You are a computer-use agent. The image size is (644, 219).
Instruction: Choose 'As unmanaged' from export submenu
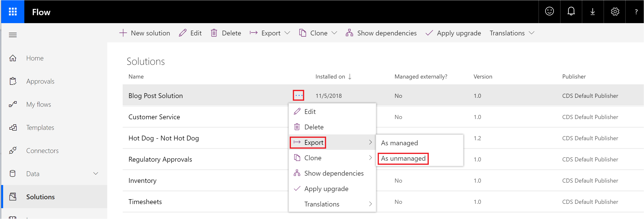403,159
